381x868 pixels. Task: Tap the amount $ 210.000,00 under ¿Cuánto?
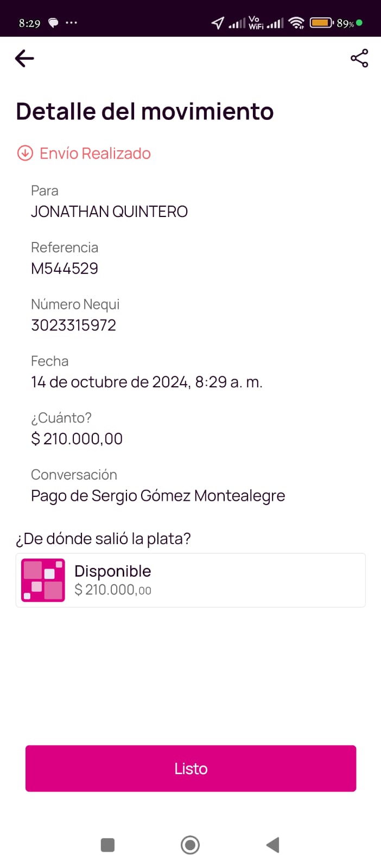[x=77, y=439]
